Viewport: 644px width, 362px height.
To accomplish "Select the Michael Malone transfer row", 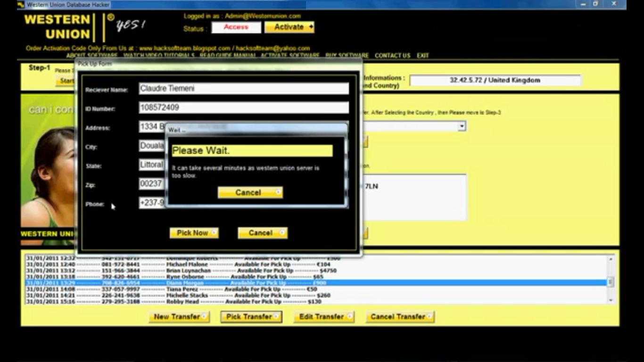I will coord(316,265).
